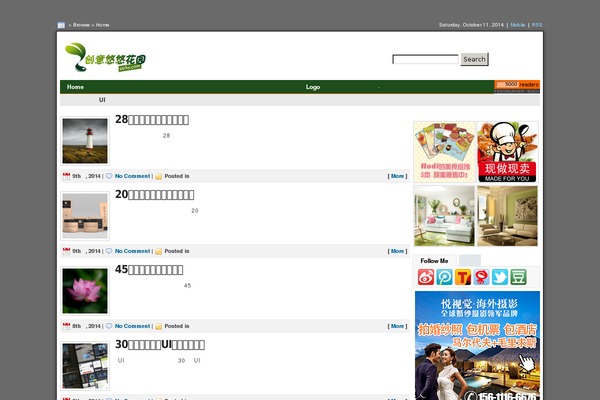Open the pink lotus flower thumbnail

tap(85, 290)
